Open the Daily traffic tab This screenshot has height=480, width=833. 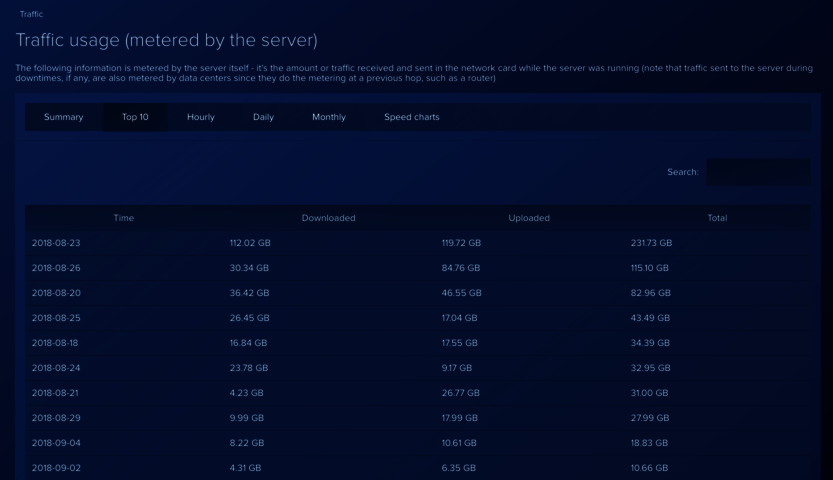point(263,117)
